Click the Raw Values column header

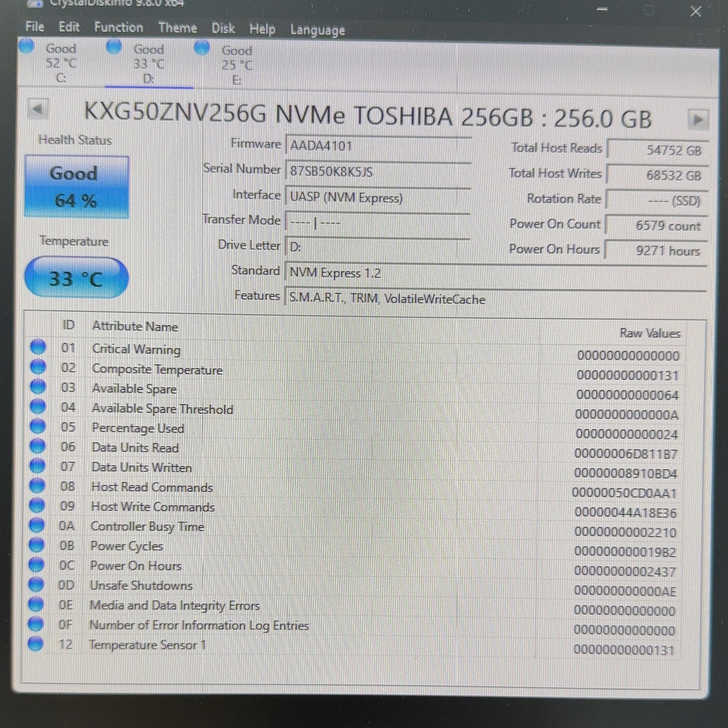point(650,333)
